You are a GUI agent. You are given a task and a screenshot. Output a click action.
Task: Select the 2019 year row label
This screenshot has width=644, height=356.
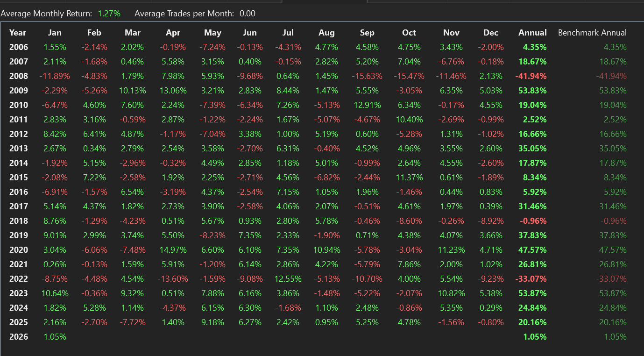tap(19, 235)
